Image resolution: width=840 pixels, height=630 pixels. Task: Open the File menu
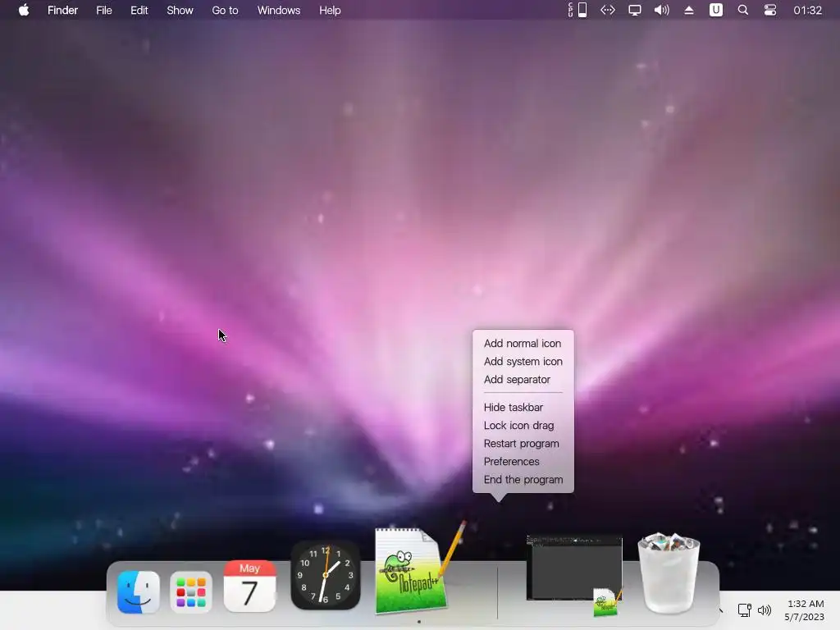(x=104, y=10)
